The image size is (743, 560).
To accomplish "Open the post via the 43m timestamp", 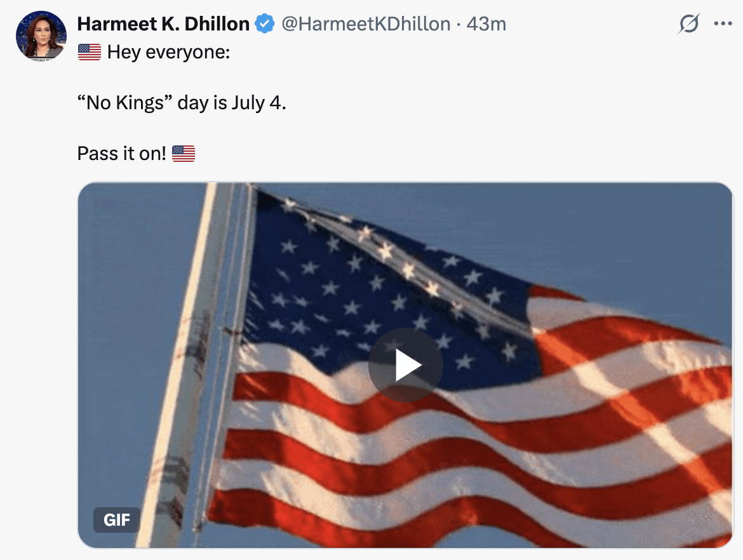I will pos(486,23).
